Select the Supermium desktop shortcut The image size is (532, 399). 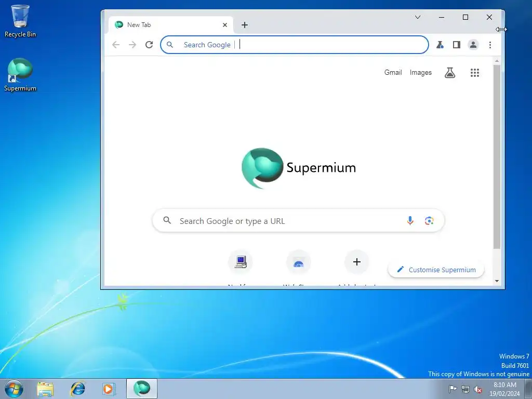pyautogui.click(x=20, y=75)
